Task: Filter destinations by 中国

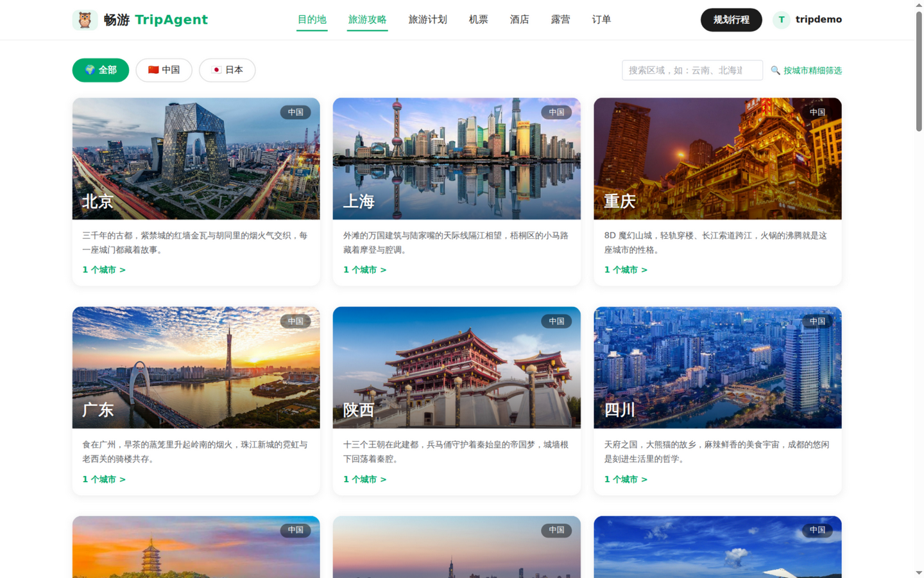Action: [x=164, y=70]
